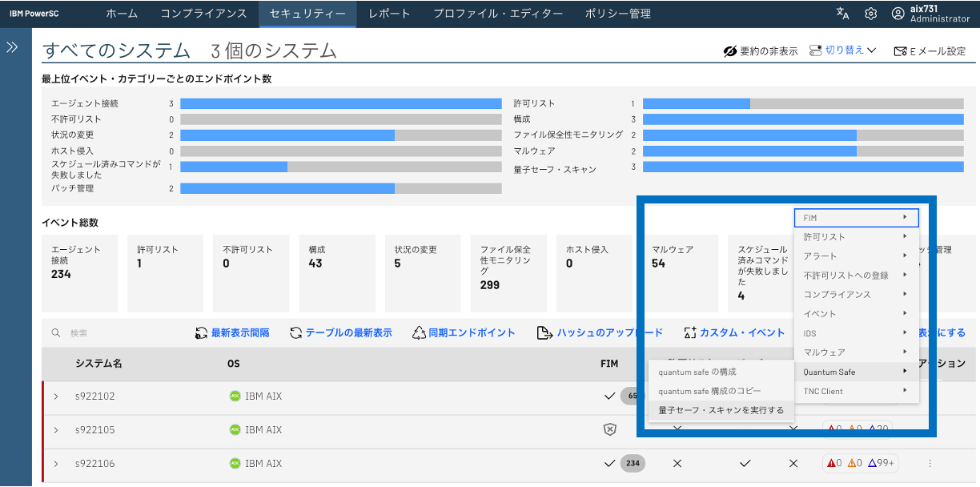980x487 pixels.
Task: Click the FIM checkmark in s922102 row
Action: point(610,396)
